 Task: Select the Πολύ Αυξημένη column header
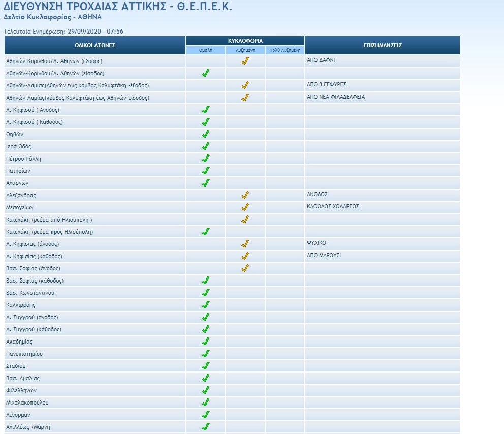(285, 50)
